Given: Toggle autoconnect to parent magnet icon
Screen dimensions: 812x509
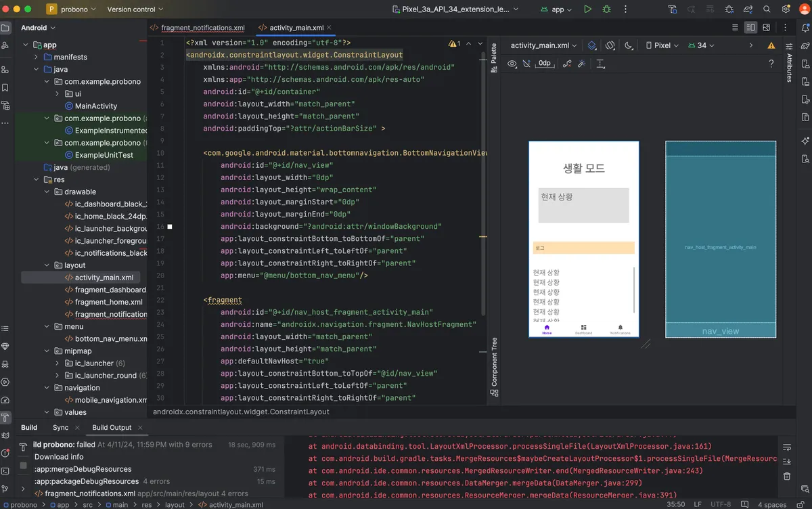Looking at the screenshot, I should pyautogui.click(x=526, y=64).
